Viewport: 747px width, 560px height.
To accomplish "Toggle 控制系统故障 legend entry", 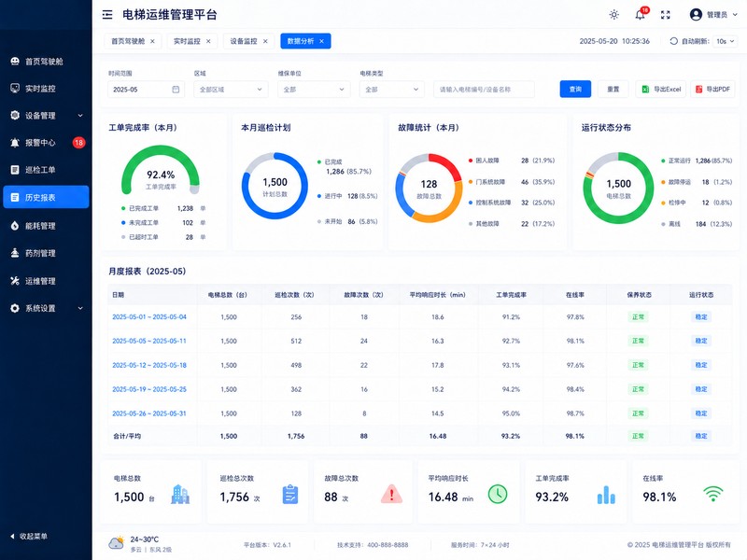I will [x=512, y=203].
